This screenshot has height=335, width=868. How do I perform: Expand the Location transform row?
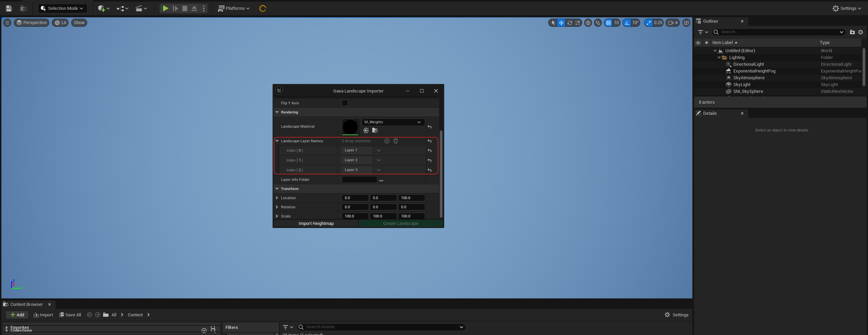point(277,198)
